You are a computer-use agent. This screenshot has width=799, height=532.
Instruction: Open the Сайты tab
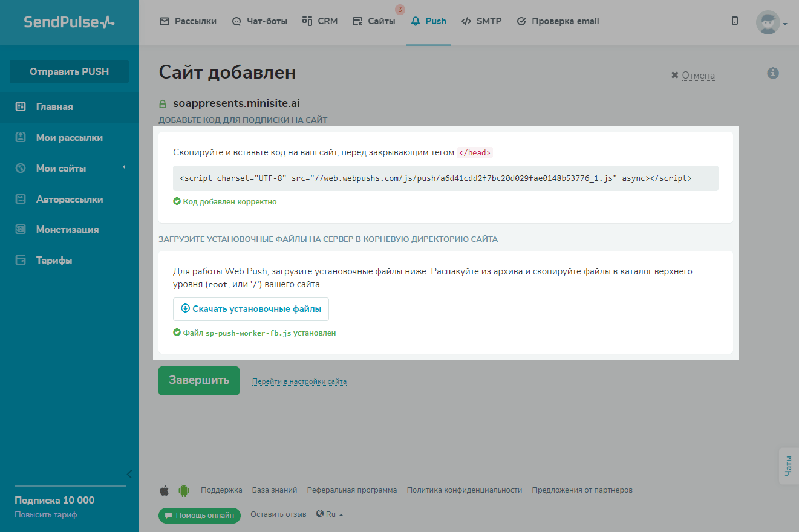(x=374, y=21)
